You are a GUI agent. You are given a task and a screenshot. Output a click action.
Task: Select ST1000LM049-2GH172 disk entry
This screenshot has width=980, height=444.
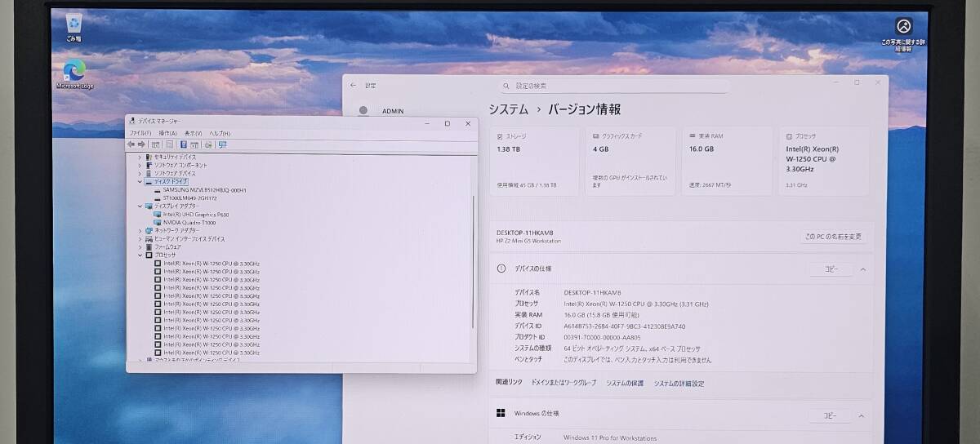(x=189, y=198)
